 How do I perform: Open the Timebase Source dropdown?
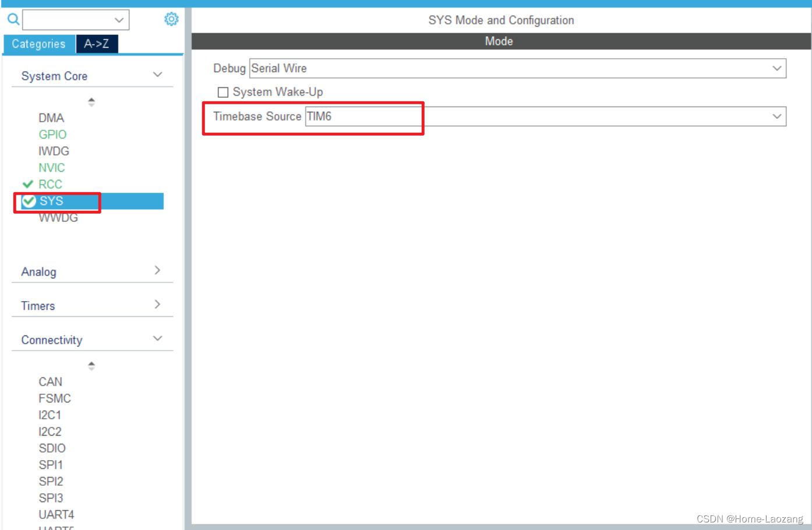(x=777, y=116)
